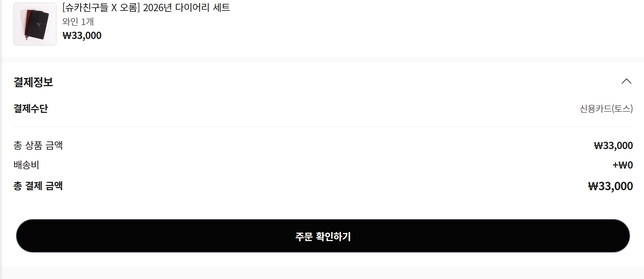644x279 pixels.
Task: Select the 총 결제 금액 label
Action: [x=38, y=186]
